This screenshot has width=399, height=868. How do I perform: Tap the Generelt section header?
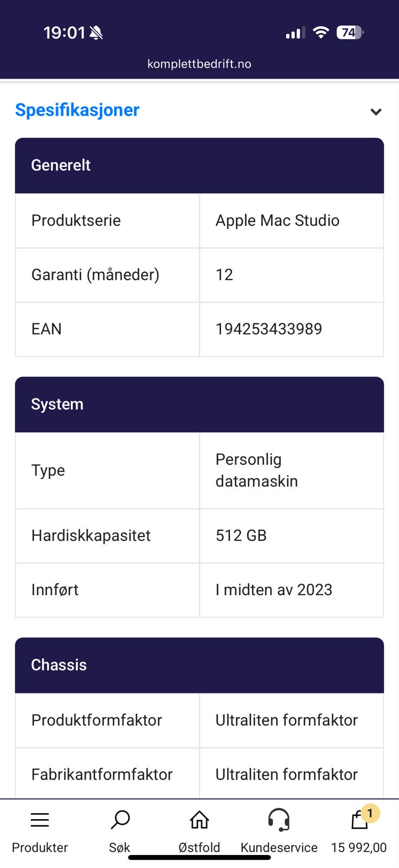[x=199, y=165]
